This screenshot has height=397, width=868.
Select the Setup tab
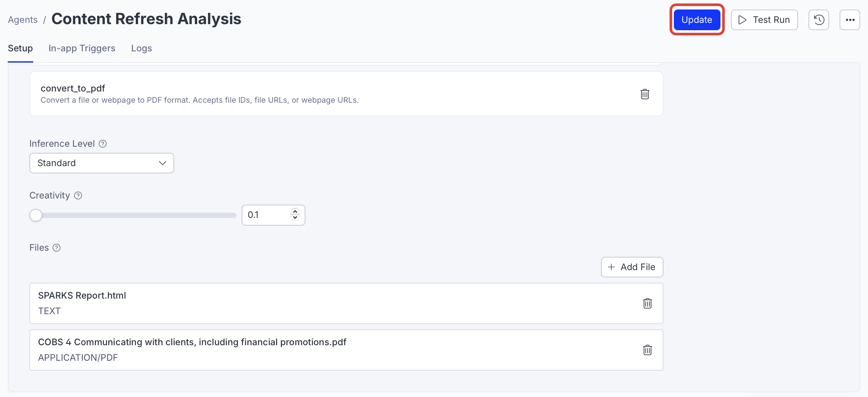[x=20, y=48]
